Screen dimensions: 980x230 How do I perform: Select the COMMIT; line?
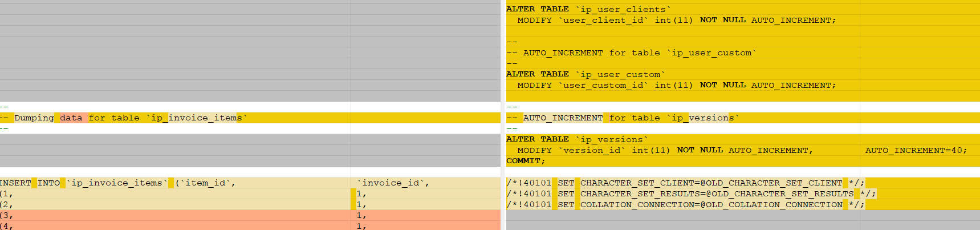click(x=526, y=161)
